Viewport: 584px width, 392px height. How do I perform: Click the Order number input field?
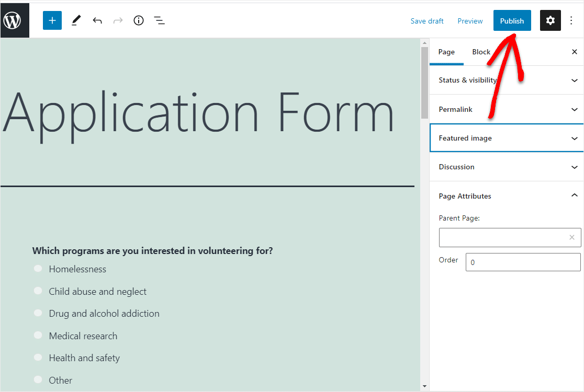click(x=523, y=262)
